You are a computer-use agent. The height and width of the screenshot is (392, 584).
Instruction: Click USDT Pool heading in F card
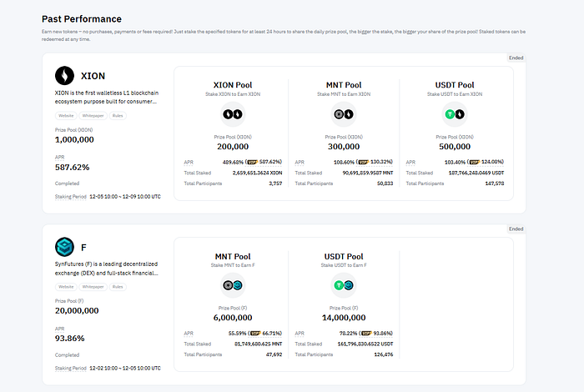pos(344,257)
